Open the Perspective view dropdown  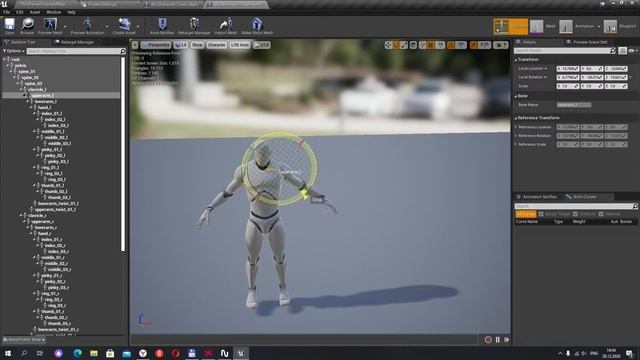click(x=156, y=45)
